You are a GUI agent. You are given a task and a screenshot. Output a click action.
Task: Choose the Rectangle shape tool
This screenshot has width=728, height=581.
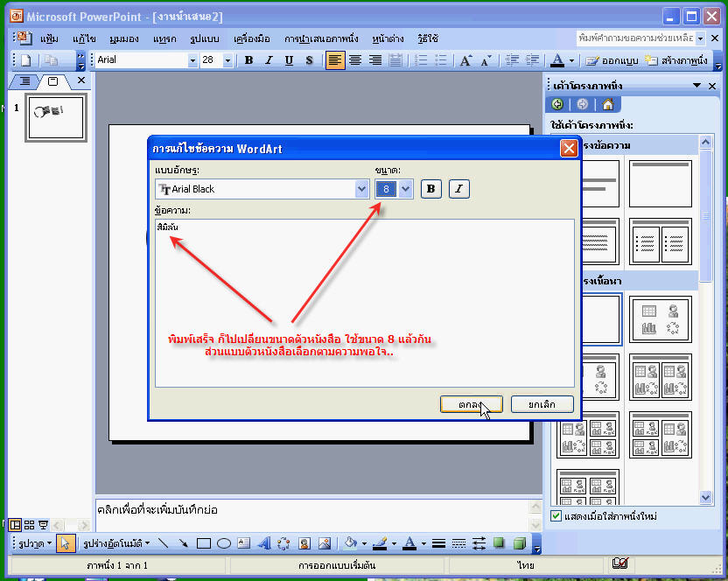pos(203,542)
